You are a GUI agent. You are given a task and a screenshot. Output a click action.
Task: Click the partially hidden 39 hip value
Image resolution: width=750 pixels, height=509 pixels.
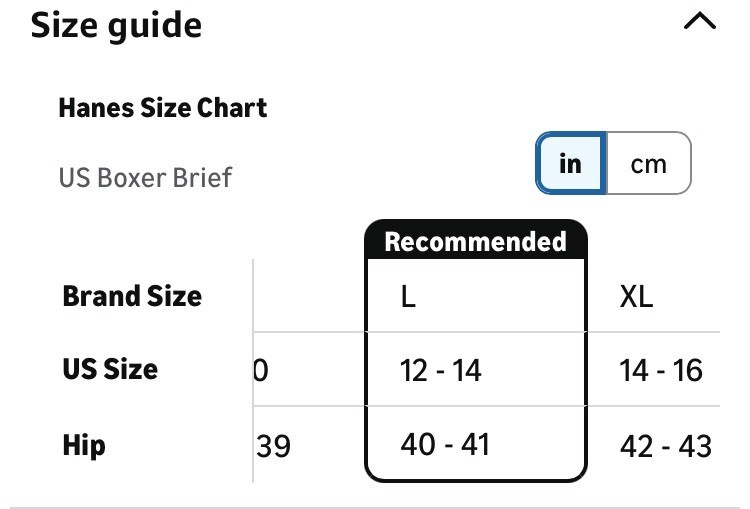[274, 446]
